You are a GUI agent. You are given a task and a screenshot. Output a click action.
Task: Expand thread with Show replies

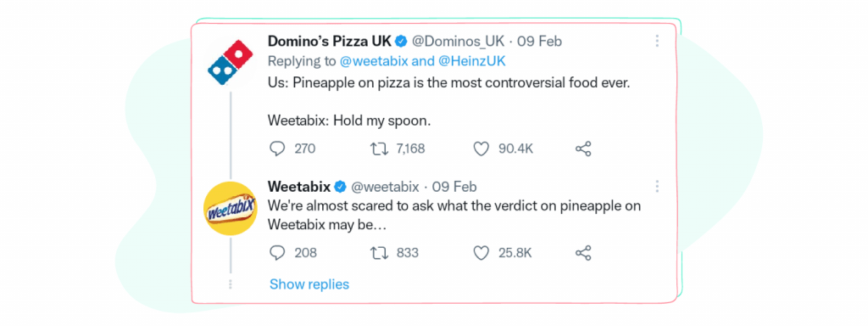[309, 284]
